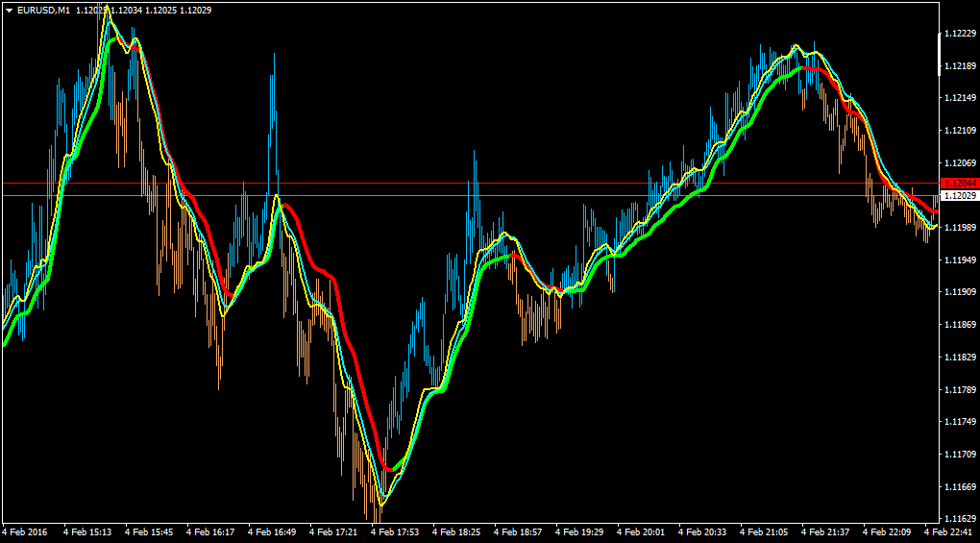Select price scale value 1.12229
Viewport: 980px width, 543px height.
coord(961,33)
